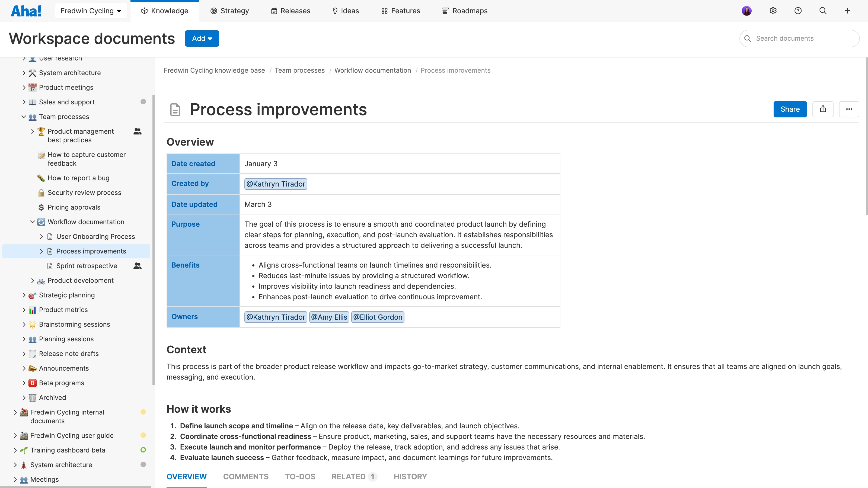Click the Aha! logo
The width and height of the screenshot is (868, 488).
coord(26,11)
